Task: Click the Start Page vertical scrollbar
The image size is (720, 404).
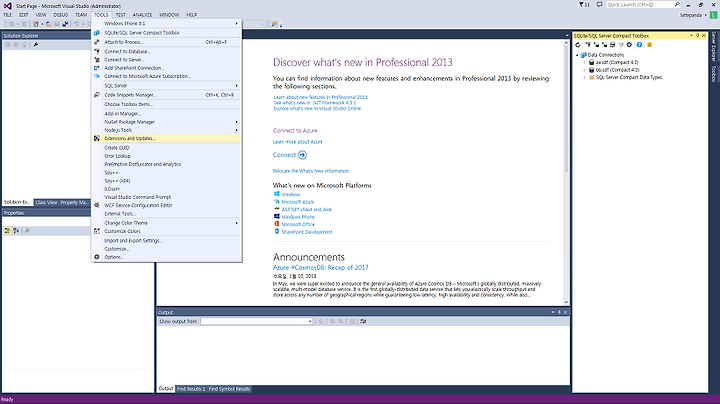Action: pos(566,172)
